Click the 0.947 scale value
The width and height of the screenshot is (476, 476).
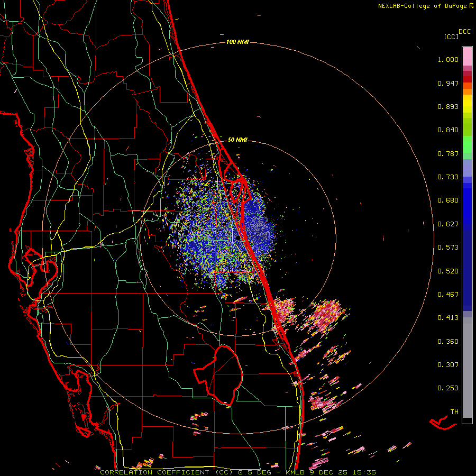448,83
